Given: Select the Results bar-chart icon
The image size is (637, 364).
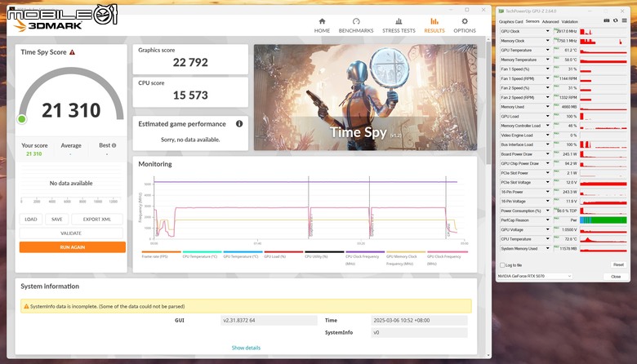Looking at the screenshot, I should (x=434, y=21).
